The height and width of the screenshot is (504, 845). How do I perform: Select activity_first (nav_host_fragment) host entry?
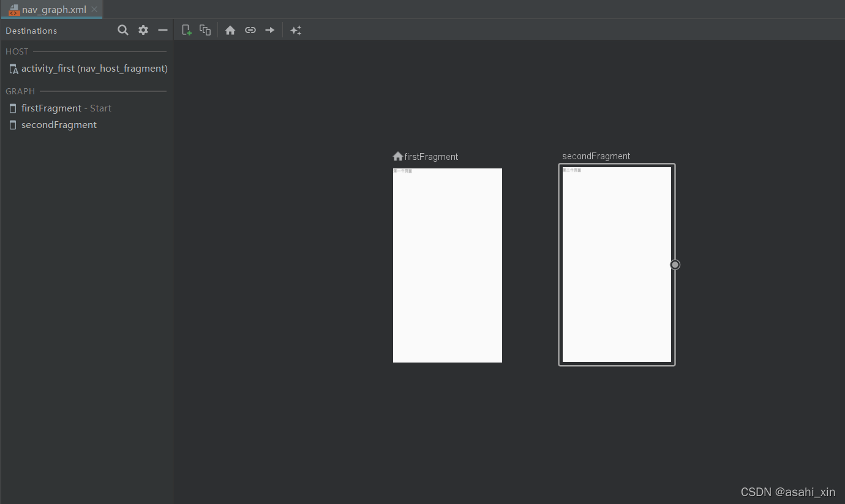click(88, 69)
